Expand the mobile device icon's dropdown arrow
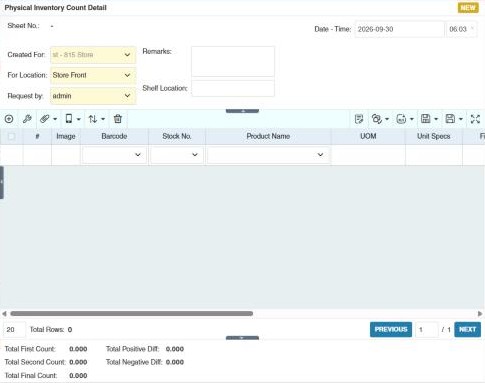The width and height of the screenshot is (485, 383). tap(79, 119)
